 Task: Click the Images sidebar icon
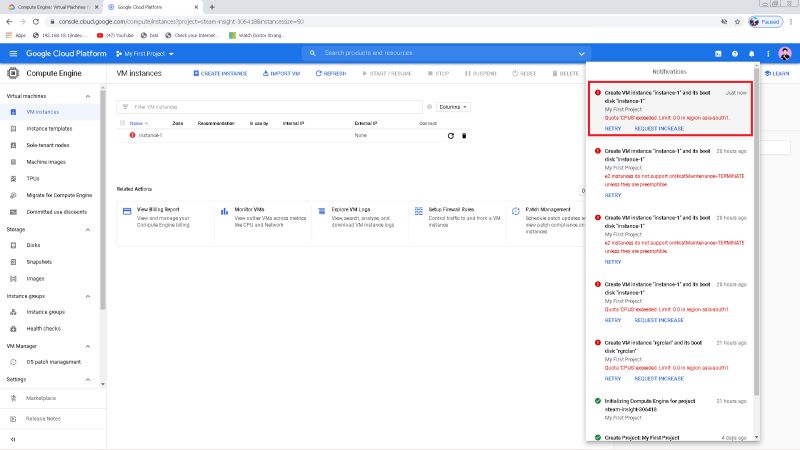point(13,279)
